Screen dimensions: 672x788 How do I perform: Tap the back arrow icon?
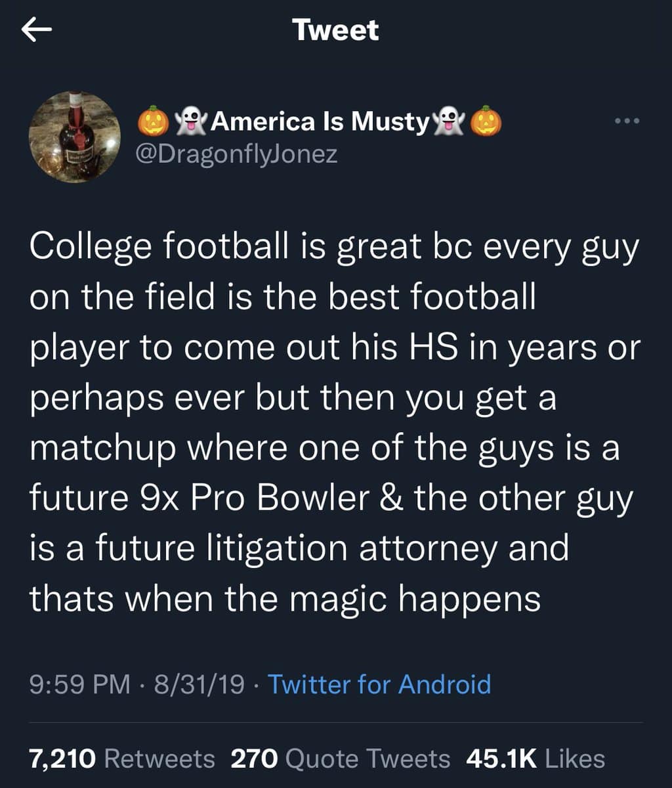(x=37, y=31)
